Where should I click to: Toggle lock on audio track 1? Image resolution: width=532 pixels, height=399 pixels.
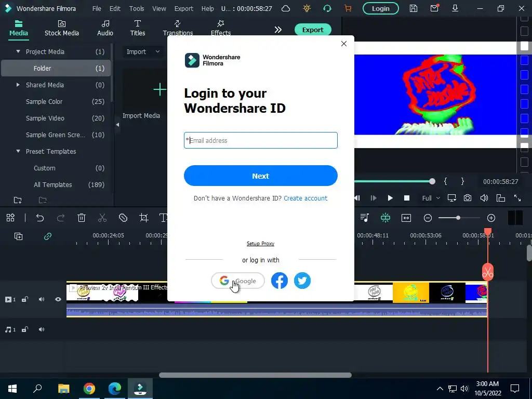(25, 329)
